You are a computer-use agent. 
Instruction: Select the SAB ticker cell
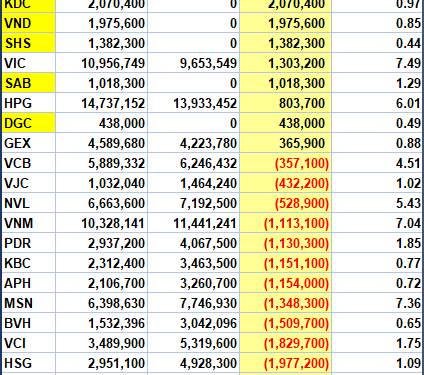29,83
